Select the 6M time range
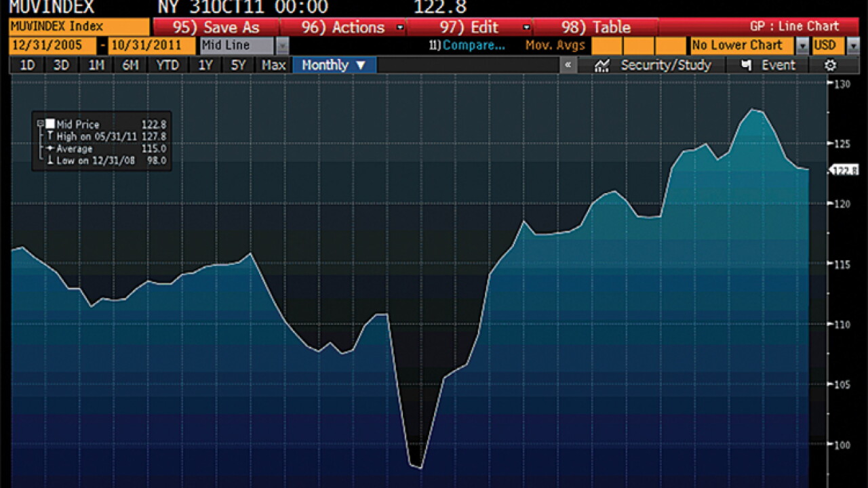This screenshot has height=488, width=868. (x=130, y=65)
